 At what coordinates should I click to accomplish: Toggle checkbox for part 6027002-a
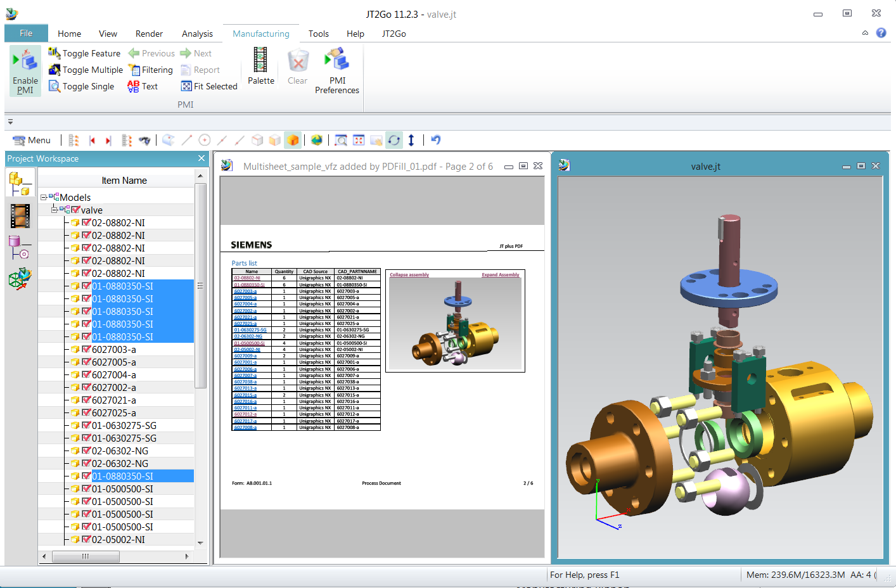click(86, 387)
